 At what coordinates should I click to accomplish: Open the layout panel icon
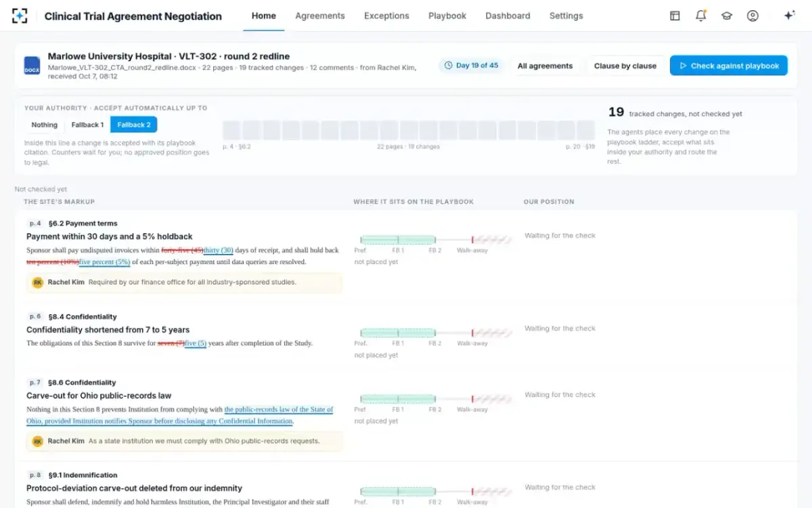675,16
